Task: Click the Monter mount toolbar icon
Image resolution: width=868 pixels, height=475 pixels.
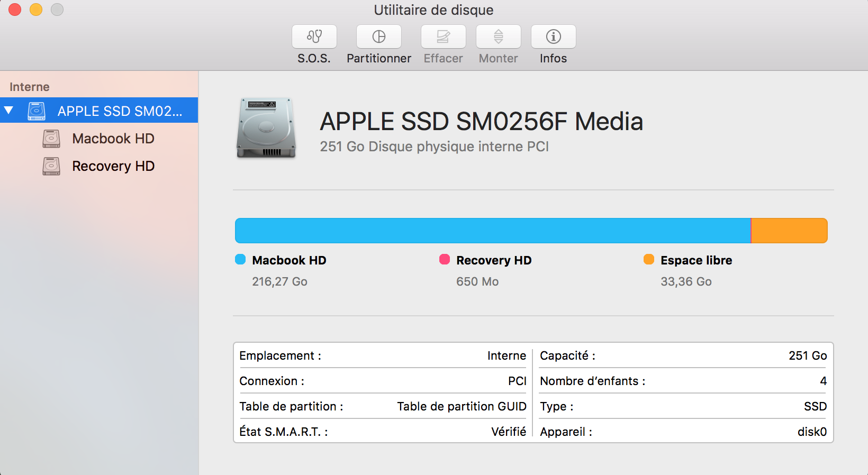Action: 499,36
